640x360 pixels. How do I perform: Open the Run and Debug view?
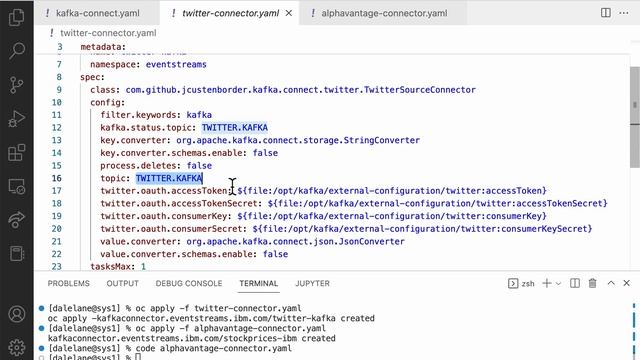tap(17, 119)
